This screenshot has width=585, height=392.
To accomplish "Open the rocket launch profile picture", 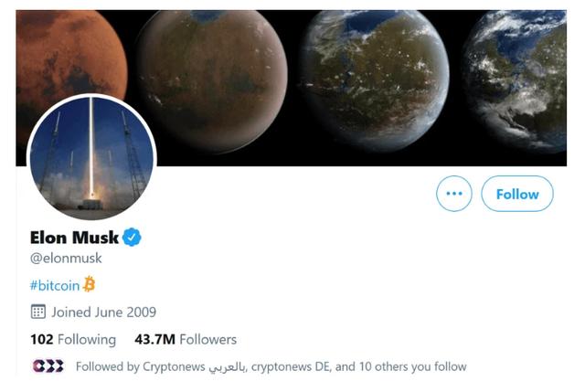I will [x=90, y=156].
